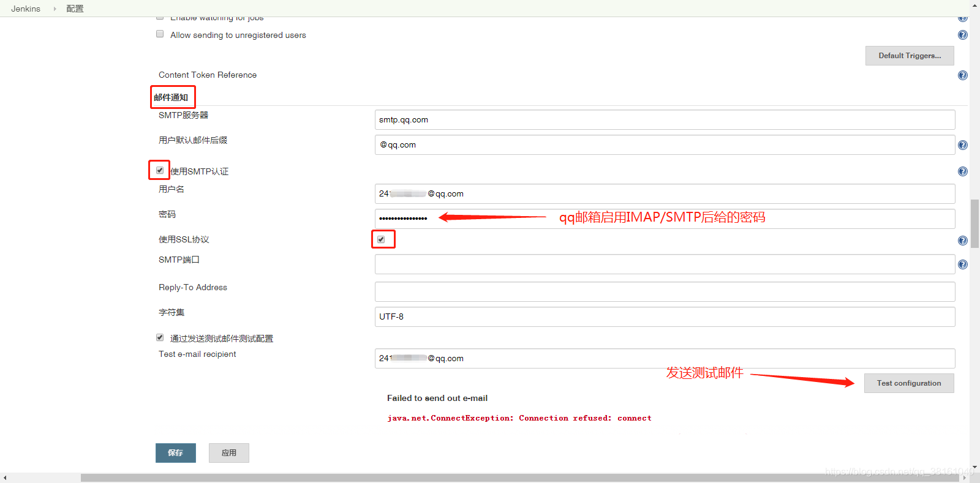Screen dimensions: 980x483
Task: Toggle 通过发送测试邮件测试配置 checkbox
Action: [x=160, y=337]
